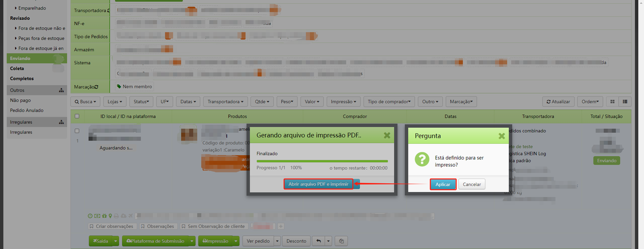Click Criar observações bookmark button
The height and width of the screenshot is (249, 644).
(x=112, y=226)
